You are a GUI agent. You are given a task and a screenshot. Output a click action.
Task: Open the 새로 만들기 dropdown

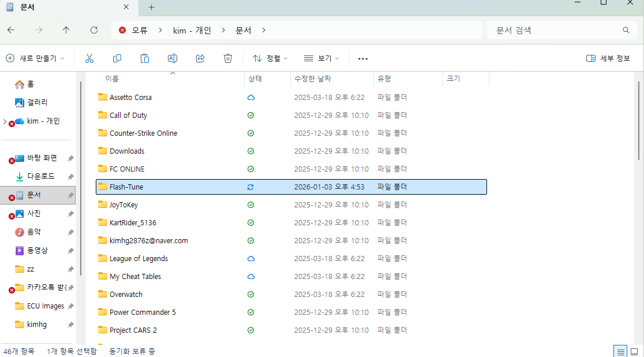[x=35, y=58]
